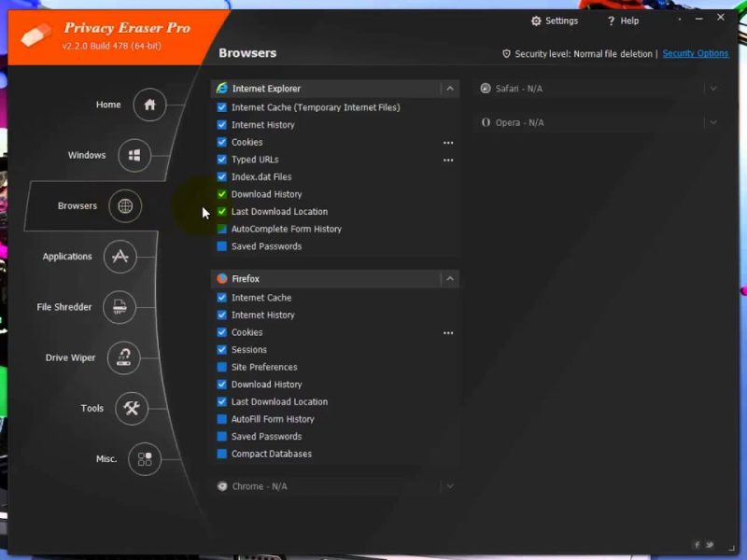Collapse the Internet Explorer section
The height and width of the screenshot is (560, 747).
tap(450, 89)
